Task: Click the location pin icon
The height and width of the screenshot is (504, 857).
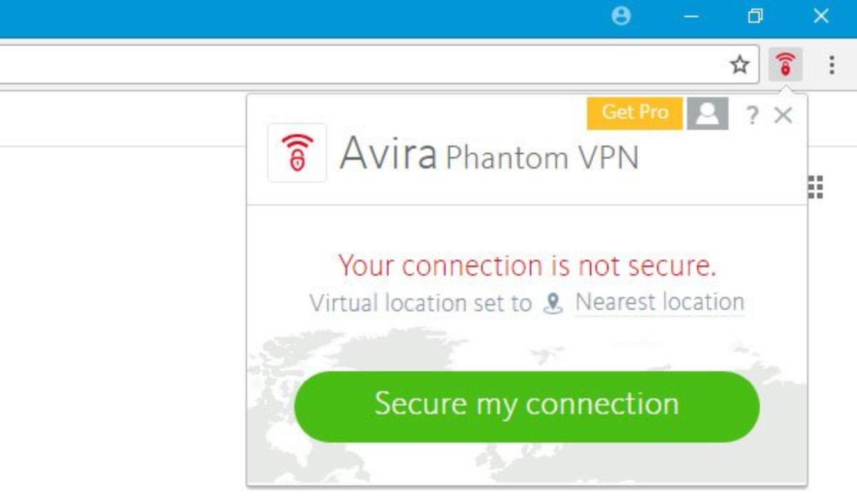Action: pyautogui.click(x=553, y=303)
